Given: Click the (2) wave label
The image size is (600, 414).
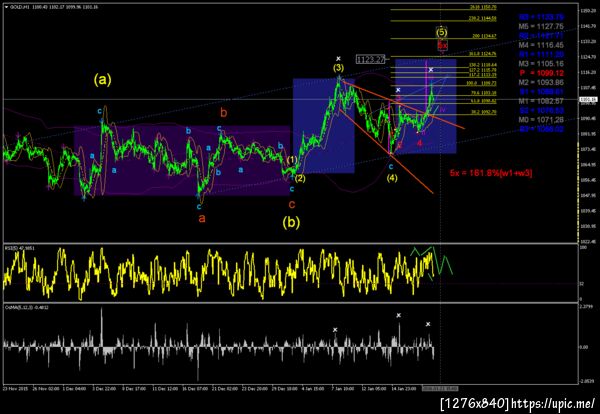Looking at the screenshot, I should tap(300, 178).
